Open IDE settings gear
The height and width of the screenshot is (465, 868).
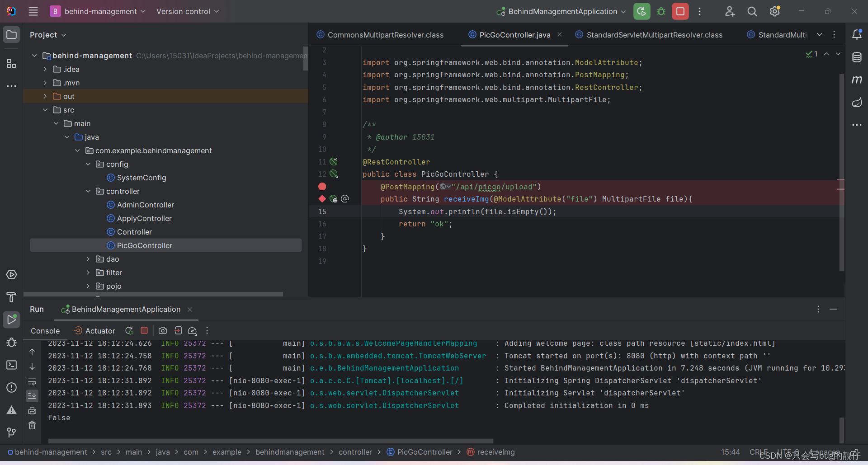click(775, 11)
